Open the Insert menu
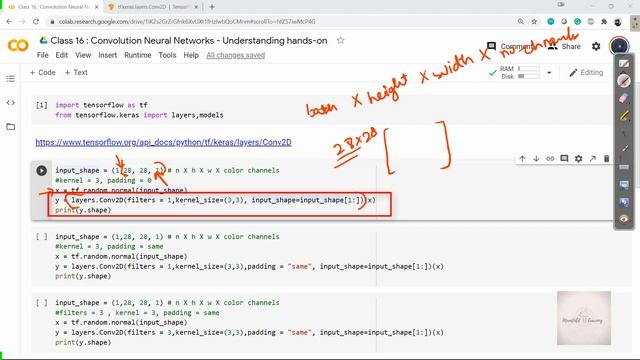 coord(107,55)
